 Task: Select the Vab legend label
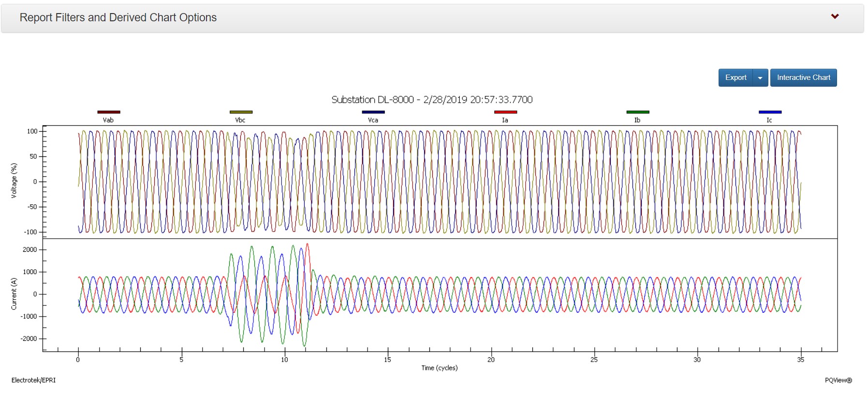coord(108,120)
